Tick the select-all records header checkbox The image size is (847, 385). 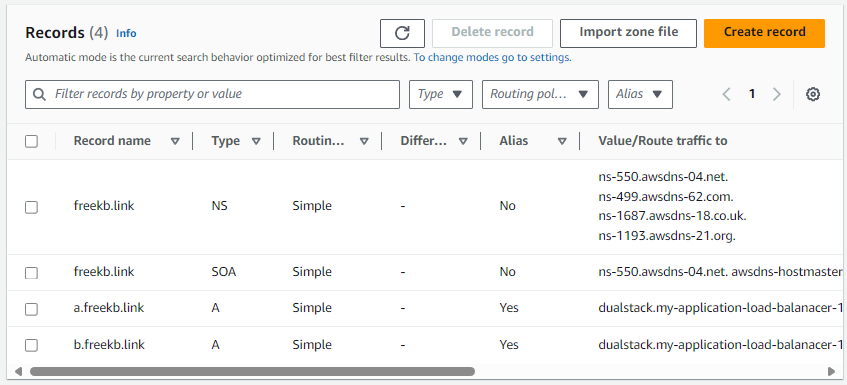31,141
